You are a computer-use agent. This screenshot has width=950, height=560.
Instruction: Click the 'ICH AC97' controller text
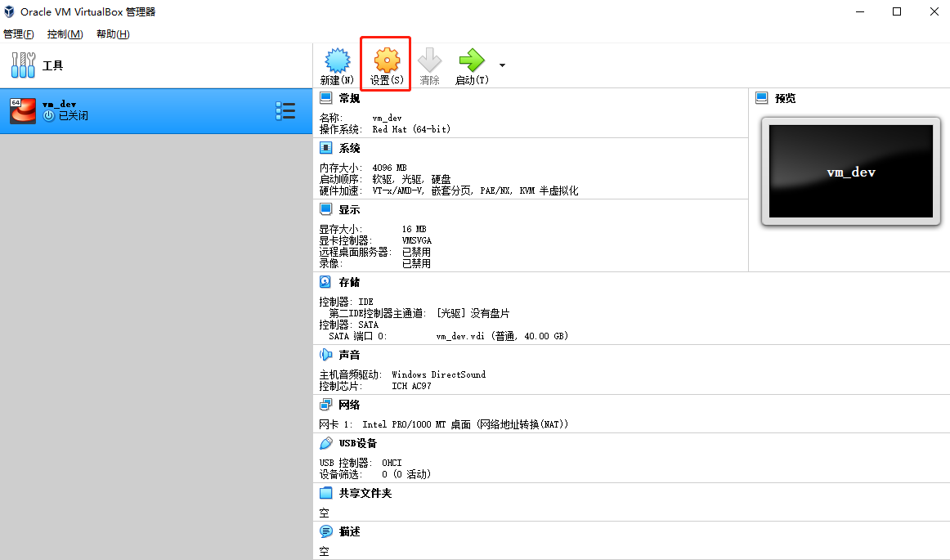411,386
